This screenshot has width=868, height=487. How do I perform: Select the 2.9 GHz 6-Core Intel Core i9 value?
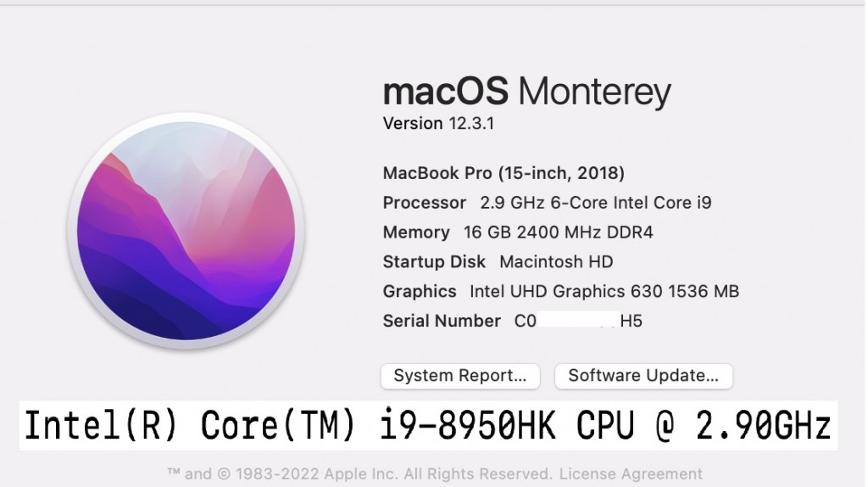pyautogui.click(x=596, y=203)
